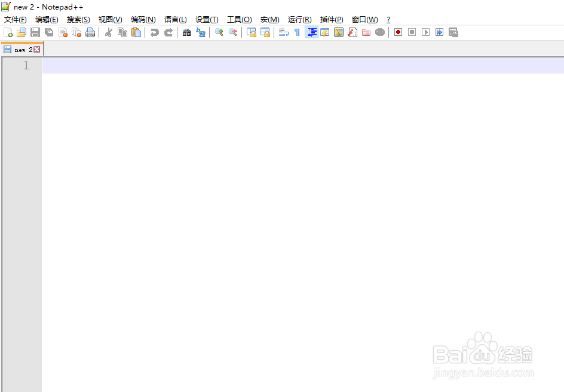Screen dimensions: 564x392
Task: Toggle word wrap toolbar icon
Action: coord(284,32)
